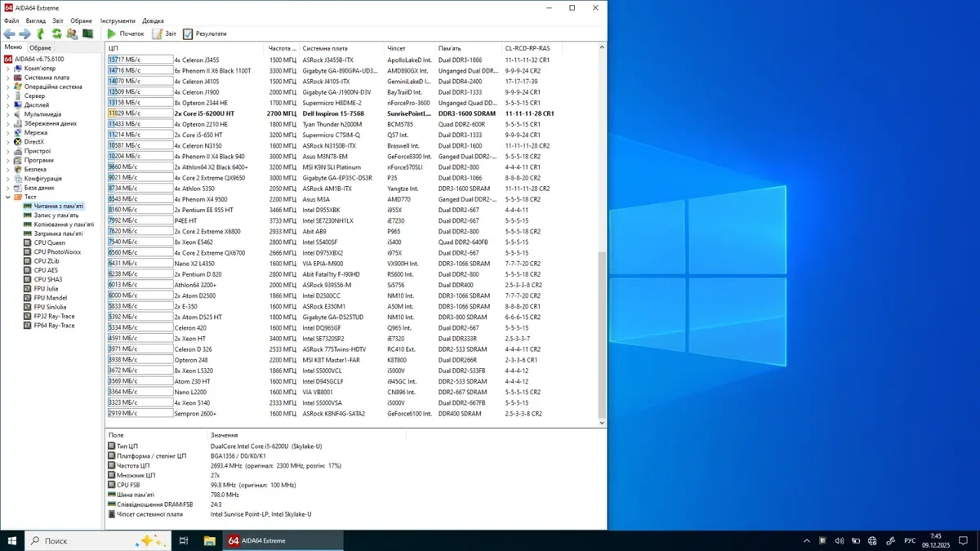Click the Результати toolbar button
This screenshot has width=980, height=551.
(205, 33)
